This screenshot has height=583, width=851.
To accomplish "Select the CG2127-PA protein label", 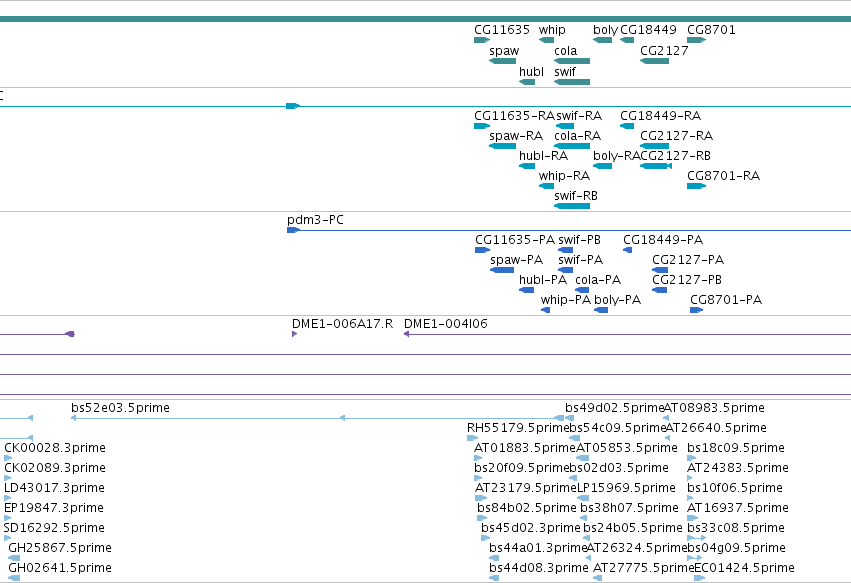I will 688,261.
